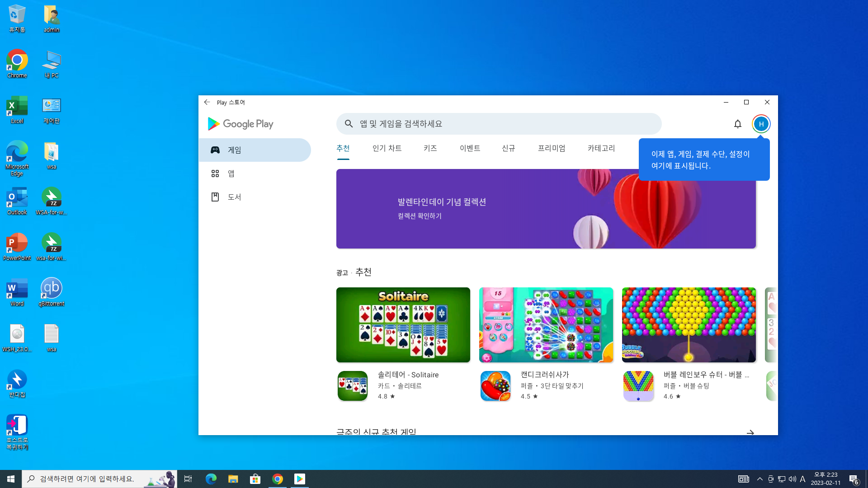Open 휴지통 recycle bin on desktop
This screenshot has height=488, width=868.
pyautogui.click(x=17, y=19)
